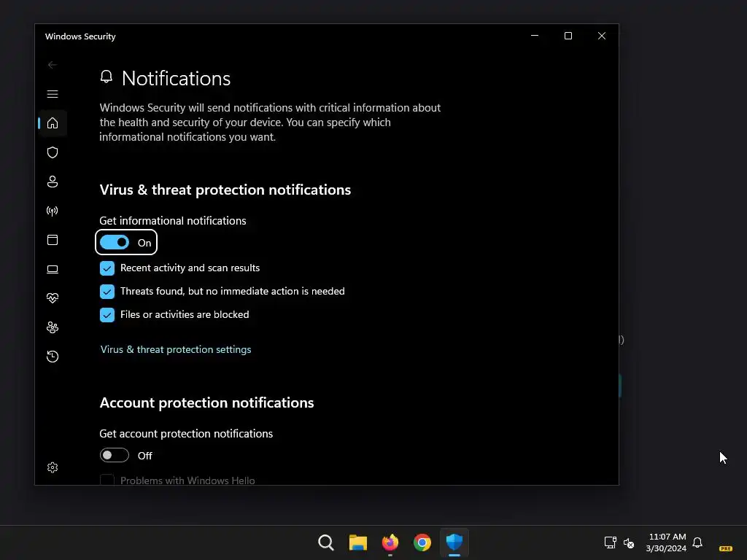This screenshot has height=560, width=747.
Task: Click 'Get account protection notifications' label
Action: pyautogui.click(x=186, y=434)
